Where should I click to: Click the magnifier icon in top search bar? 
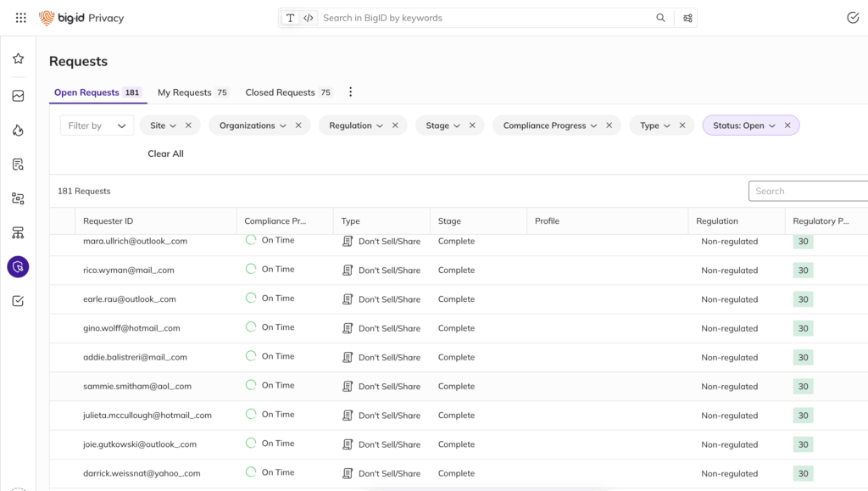(660, 18)
